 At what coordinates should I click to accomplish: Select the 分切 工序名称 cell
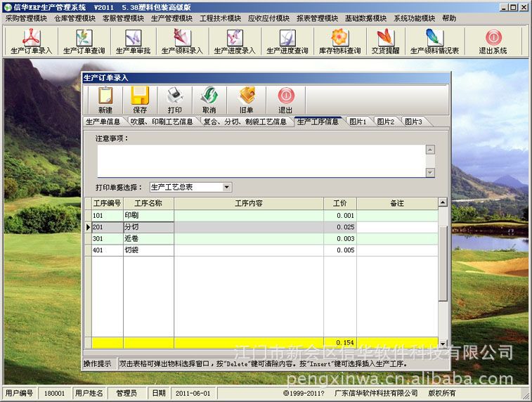148,227
